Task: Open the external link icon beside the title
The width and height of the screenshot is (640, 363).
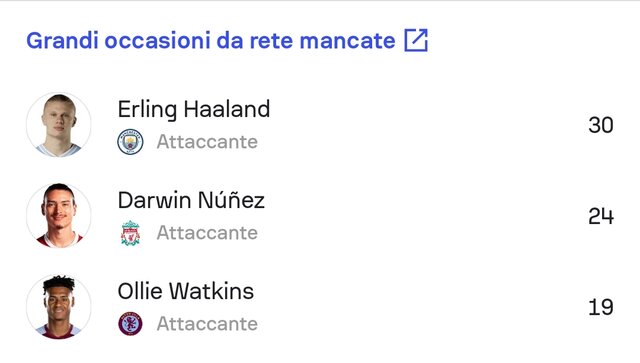Action: (416, 40)
